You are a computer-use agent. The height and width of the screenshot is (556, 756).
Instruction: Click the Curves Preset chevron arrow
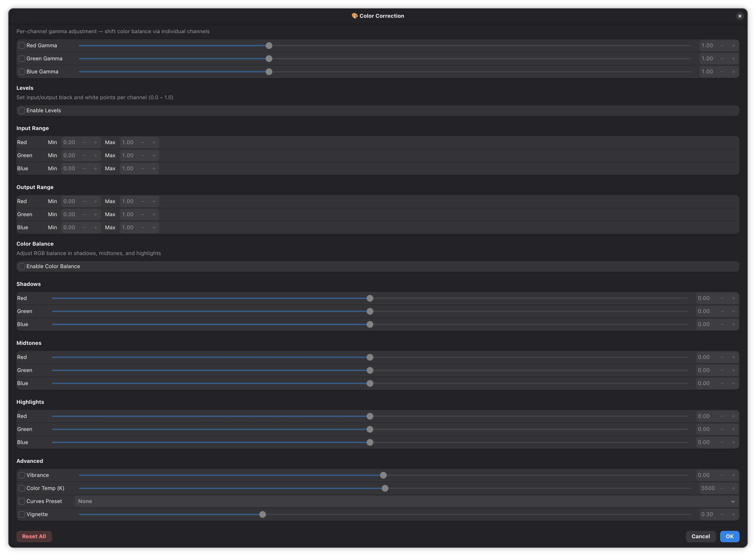tap(733, 501)
